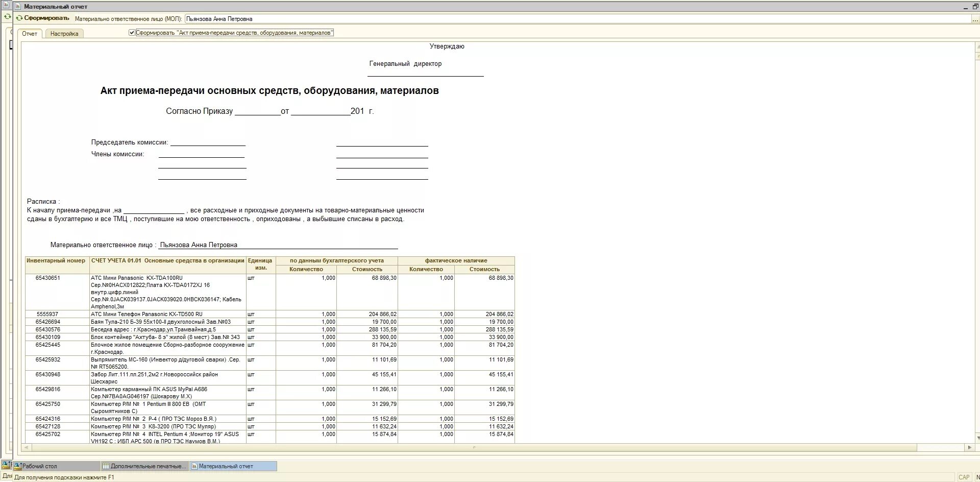980x482 pixels.
Task: Select Компьютер Р/М № 2 Р-4 row
Action: coord(154,419)
